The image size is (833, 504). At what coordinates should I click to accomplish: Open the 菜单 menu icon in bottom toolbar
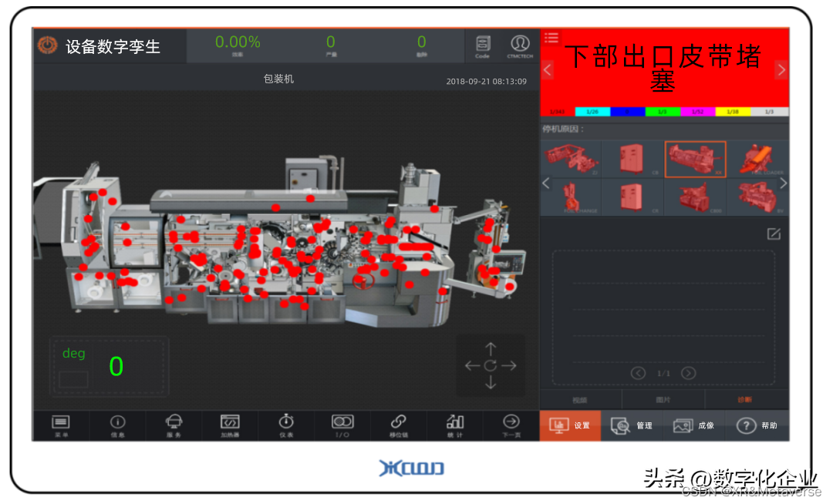[61, 425]
